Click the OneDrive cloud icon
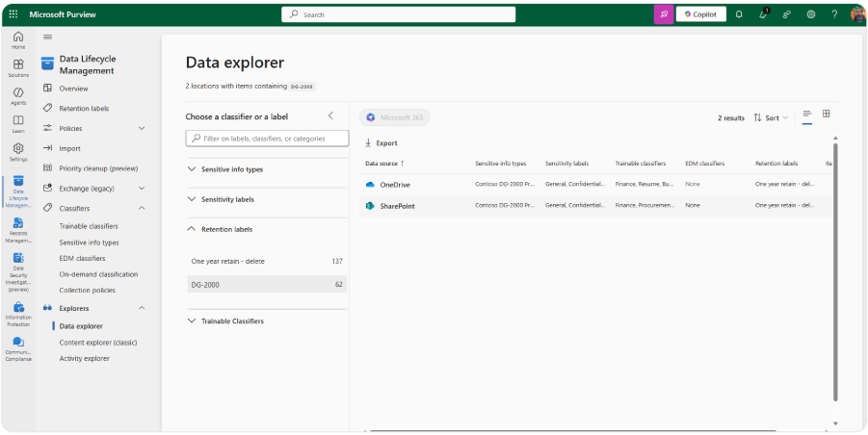Viewport: 868px width, 435px height. (370, 185)
